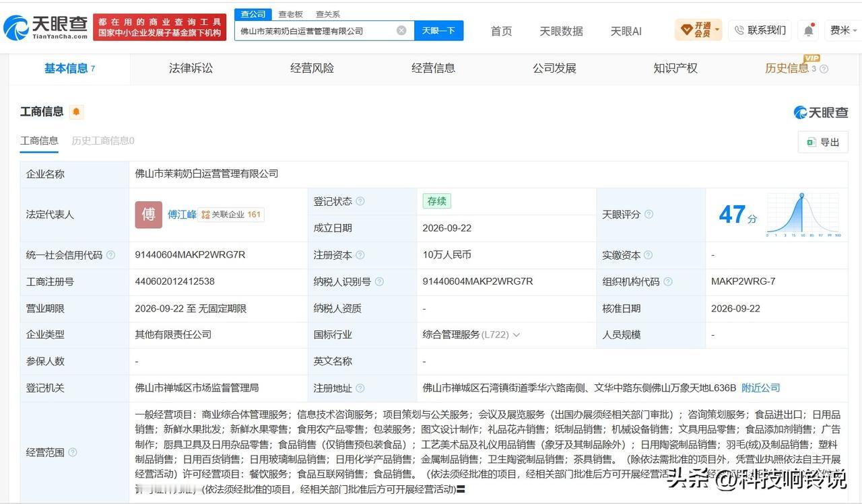Click the 佛山市禅城区市场监督管理局 cell

[197, 388]
